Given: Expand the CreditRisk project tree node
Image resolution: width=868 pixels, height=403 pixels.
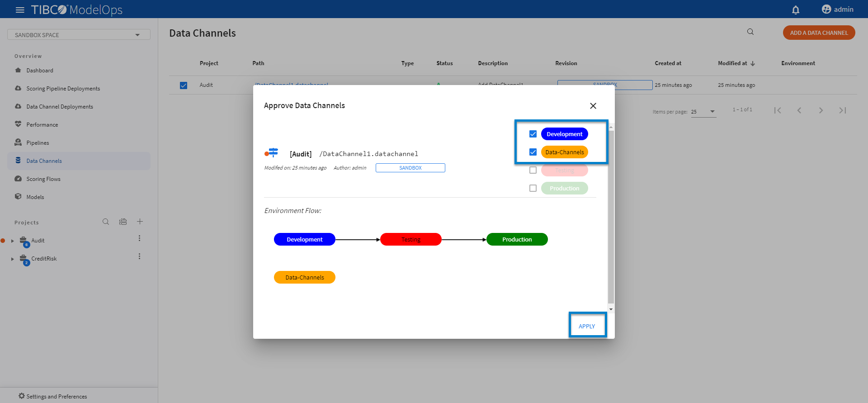Looking at the screenshot, I should (13, 259).
